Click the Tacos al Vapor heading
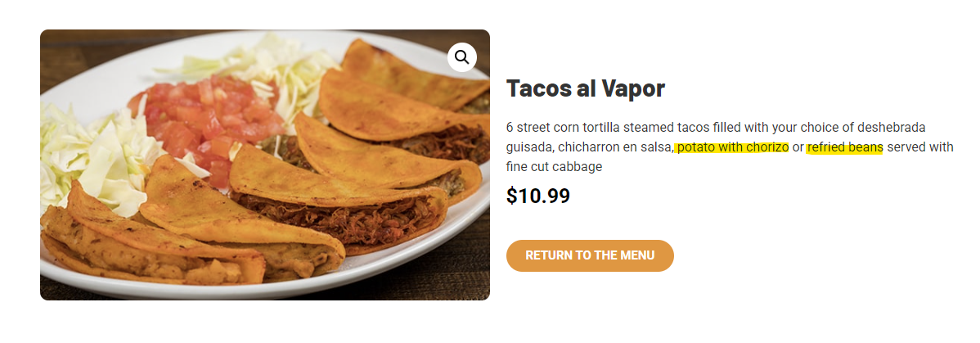Screen dimensions: 980x343 [x=586, y=88]
